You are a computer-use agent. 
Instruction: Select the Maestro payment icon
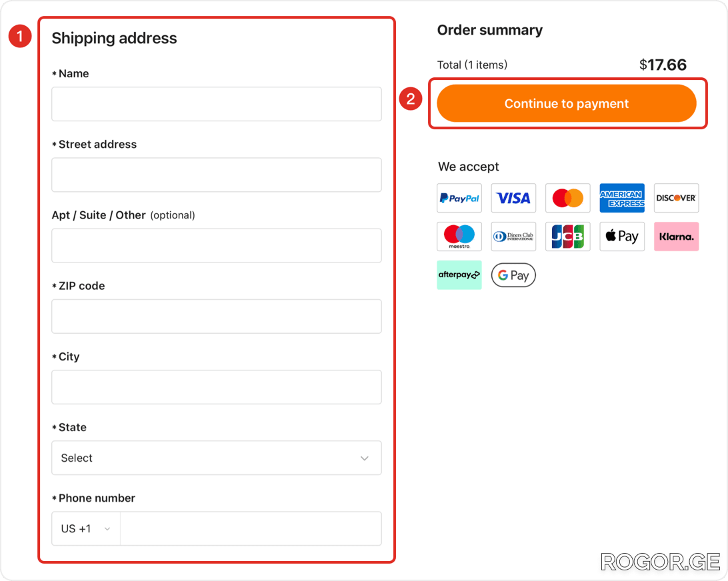click(x=459, y=237)
